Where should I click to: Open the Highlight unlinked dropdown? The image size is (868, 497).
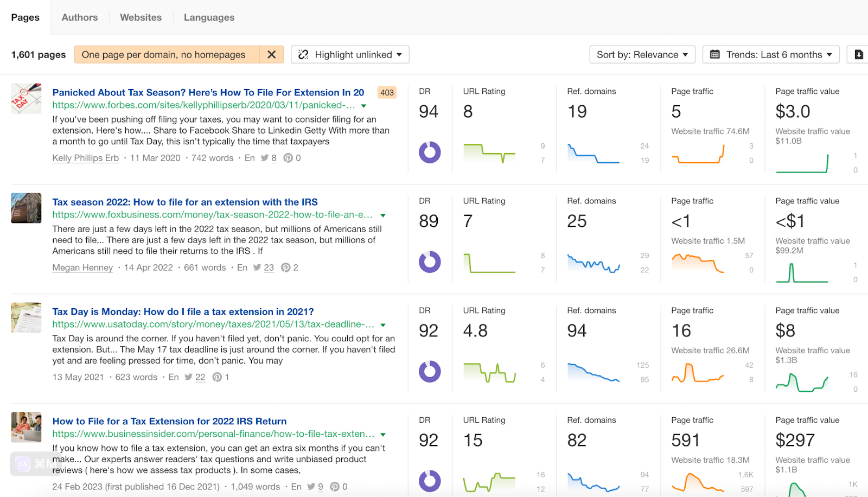click(x=350, y=55)
